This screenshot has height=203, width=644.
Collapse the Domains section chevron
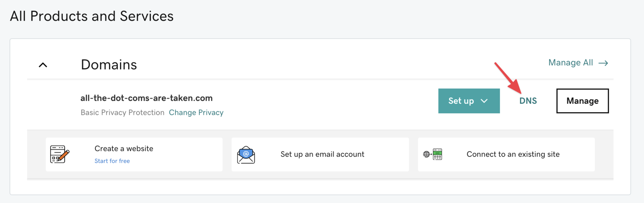pos(43,65)
